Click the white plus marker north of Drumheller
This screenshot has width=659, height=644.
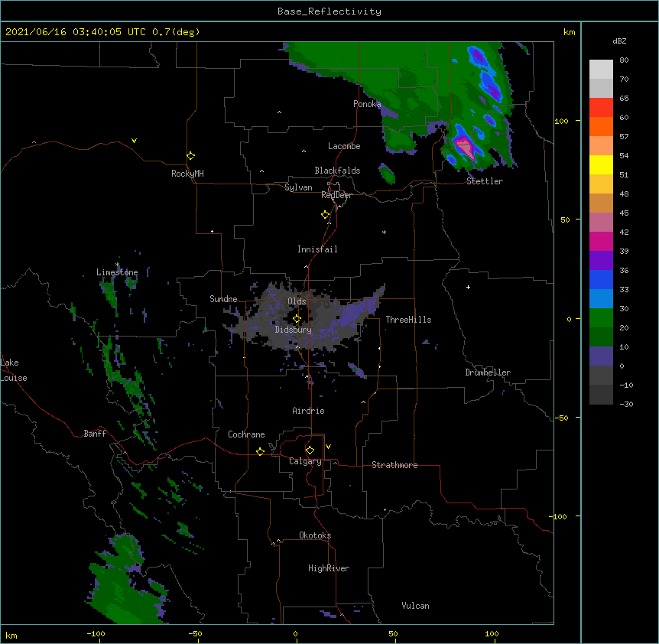click(x=468, y=287)
